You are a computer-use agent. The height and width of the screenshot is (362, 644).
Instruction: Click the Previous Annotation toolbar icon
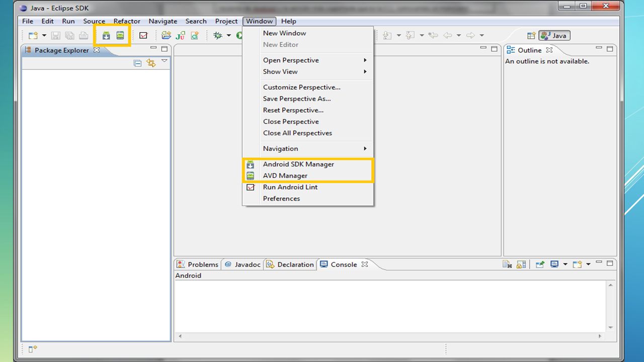click(410, 35)
